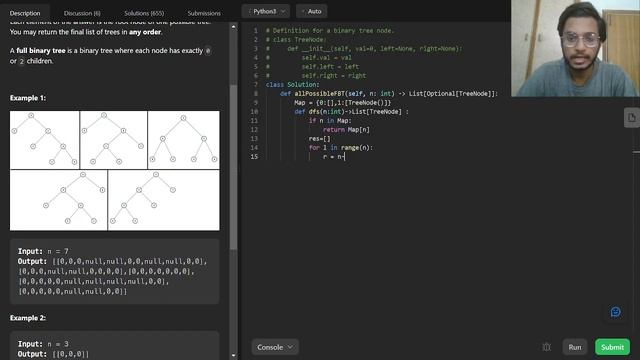The height and width of the screenshot is (360, 640).
Task: Click the 'Input: n = 3' text
Action: (43, 344)
